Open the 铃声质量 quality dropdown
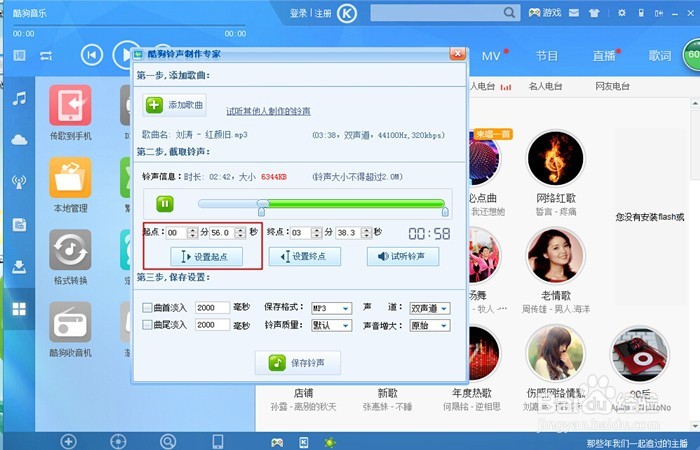The image size is (700, 450). click(331, 325)
